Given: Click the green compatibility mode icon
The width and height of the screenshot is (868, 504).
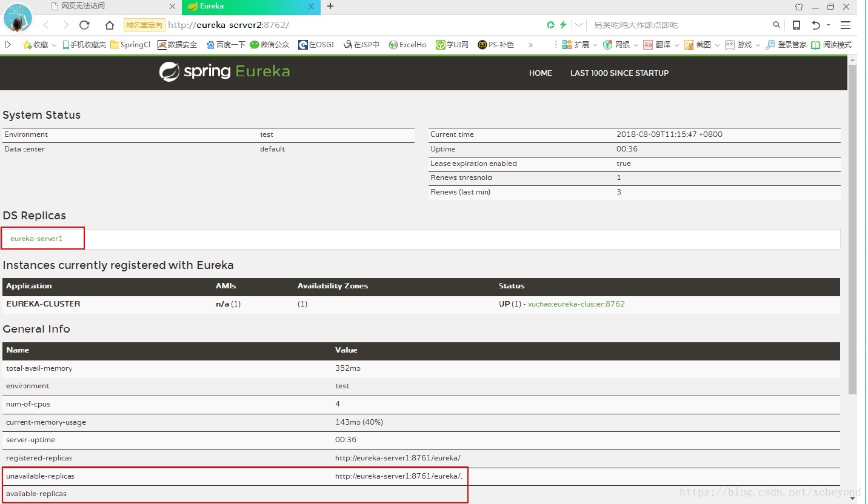Looking at the screenshot, I should tap(550, 25).
